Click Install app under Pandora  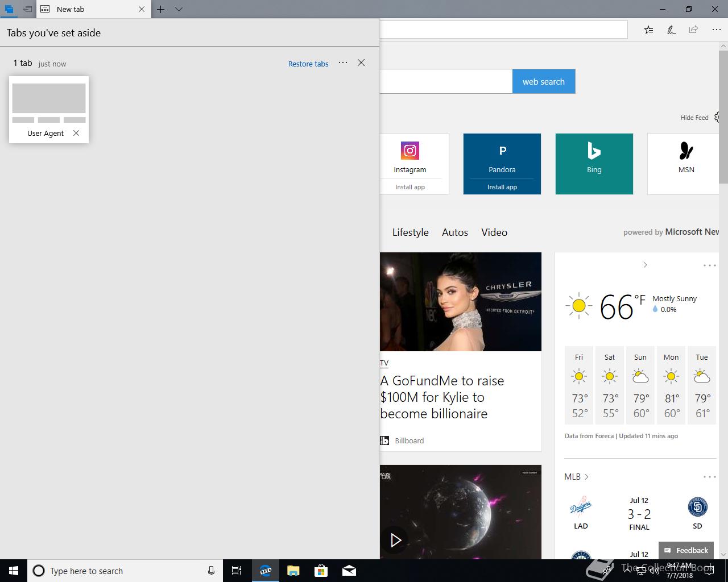tap(502, 187)
